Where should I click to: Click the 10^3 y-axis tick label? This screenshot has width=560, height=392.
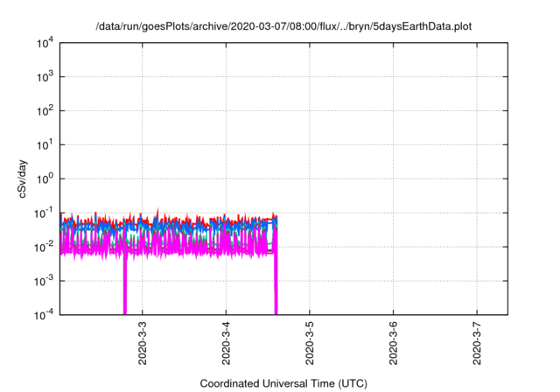pos(45,77)
